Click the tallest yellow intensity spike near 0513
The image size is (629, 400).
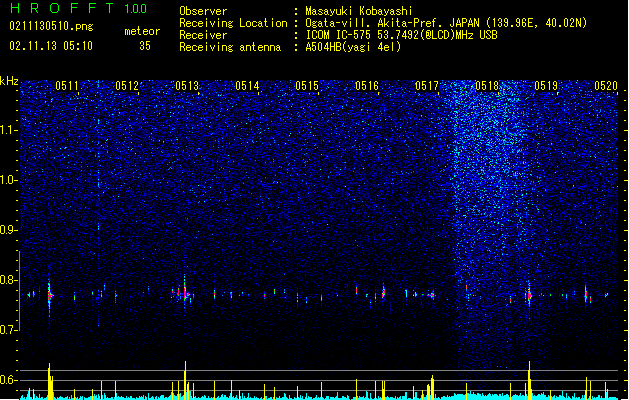185,380
